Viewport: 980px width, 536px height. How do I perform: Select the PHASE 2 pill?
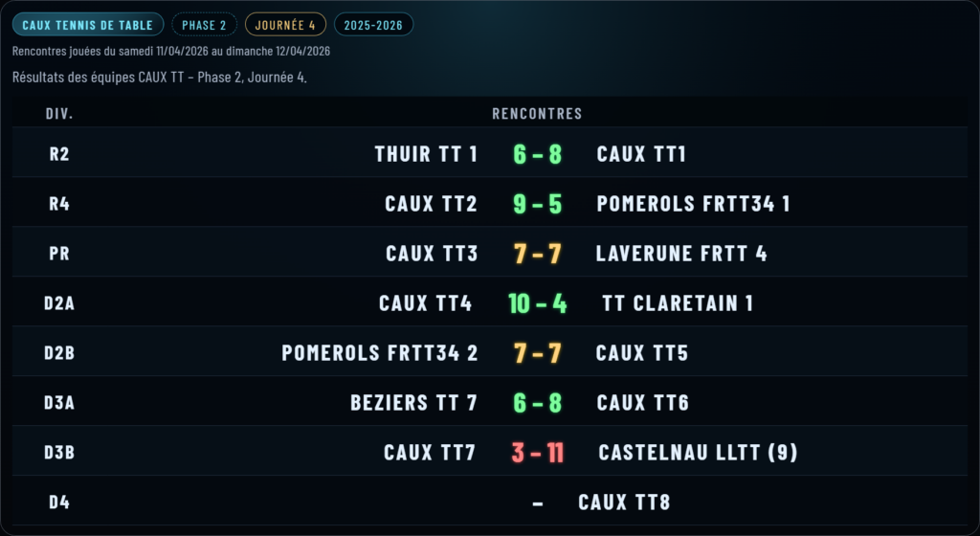coord(204,25)
